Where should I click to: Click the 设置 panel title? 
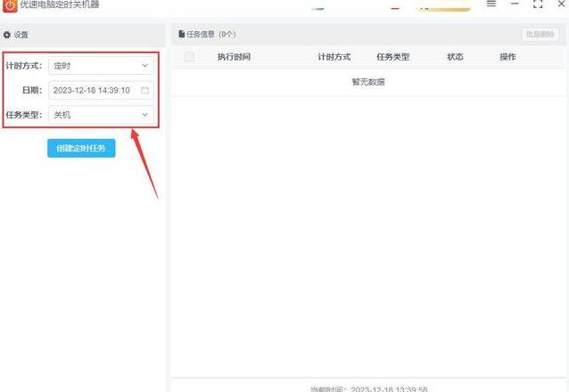point(21,35)
